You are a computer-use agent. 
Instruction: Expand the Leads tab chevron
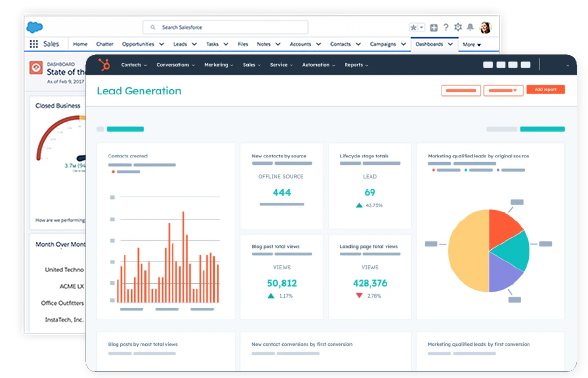[194, 44]
